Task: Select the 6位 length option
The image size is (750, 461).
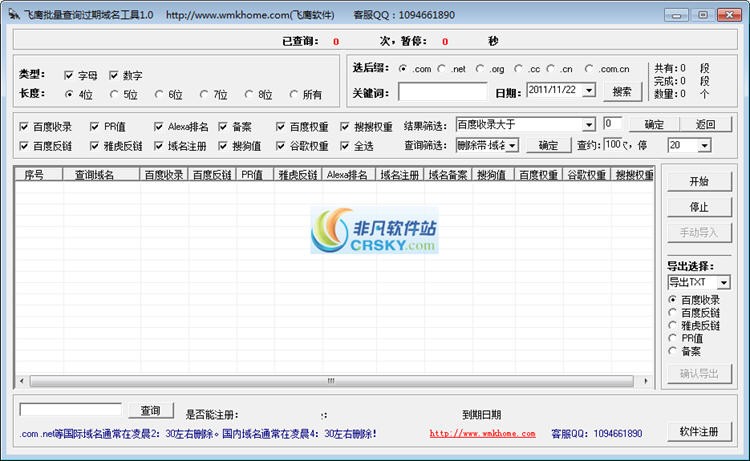Action: pyautogui.click(x=159, y=95)
